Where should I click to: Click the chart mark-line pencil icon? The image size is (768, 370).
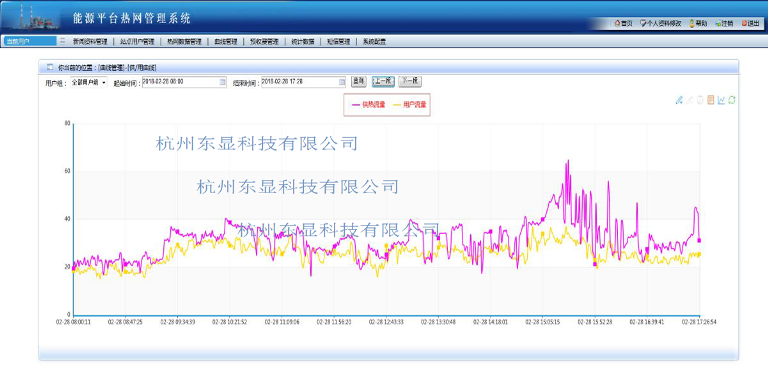[679, 100]
